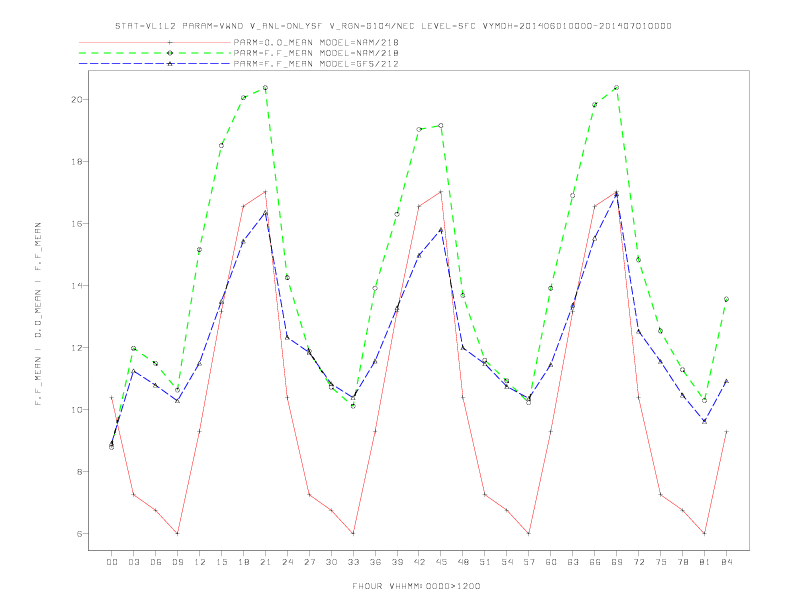Click the green circle data point at hour 45
Image resolution: width=792 pixels, height=612 pixels.
[x=441, y=125]
